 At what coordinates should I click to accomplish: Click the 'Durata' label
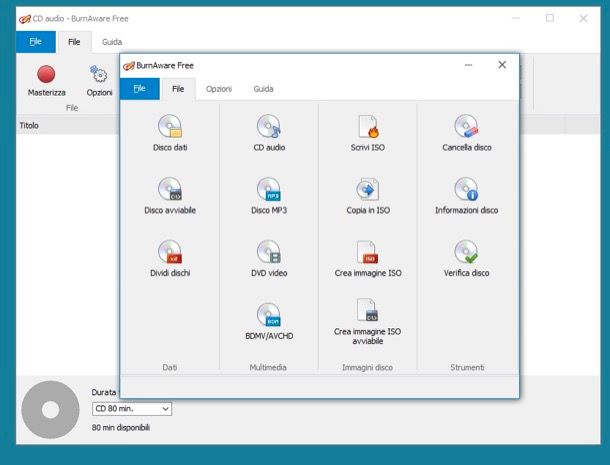pyautogui.click(x=103, y=392)
